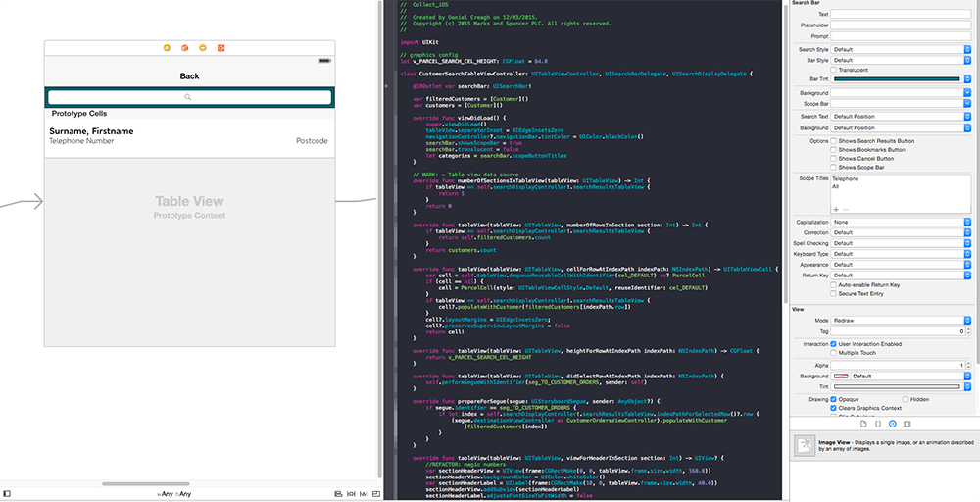Remove scope title with minus button
This screenshot has width=980, height=502.
846,210
